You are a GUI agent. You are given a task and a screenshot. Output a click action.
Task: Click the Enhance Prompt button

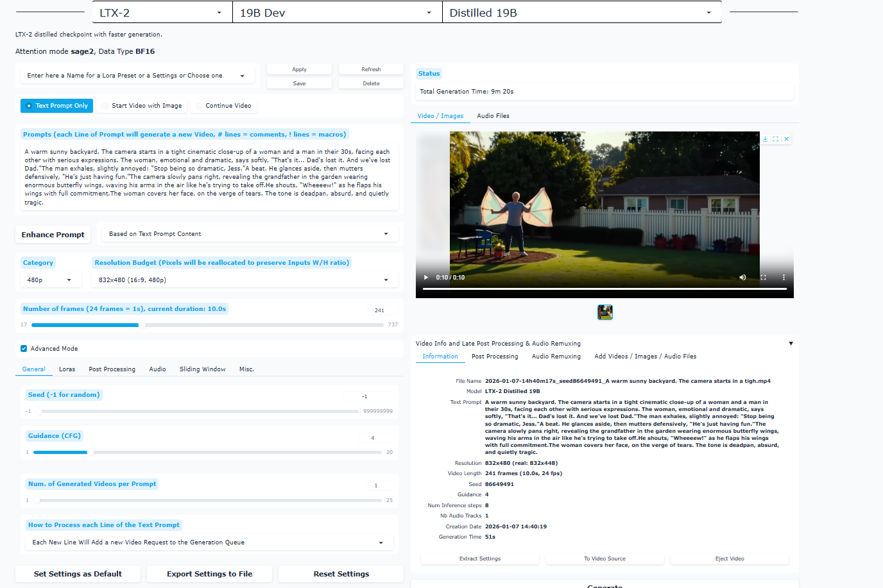coord(53,235)
